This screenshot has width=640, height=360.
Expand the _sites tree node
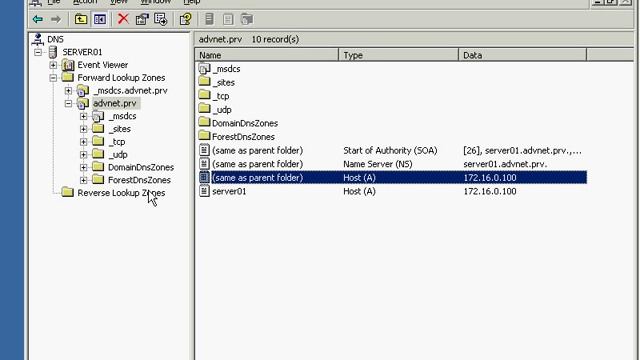[83, 129]
